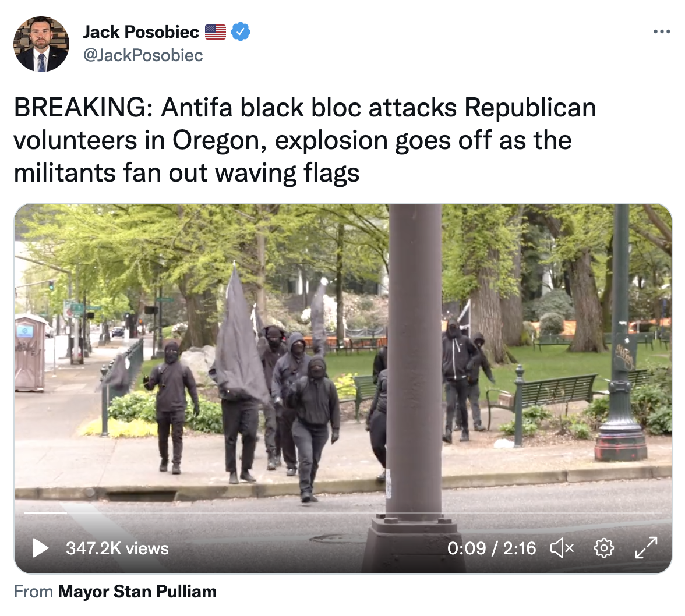Seek within the unplayed grey progress bar
The width and height of the screenshot is (685, 616).
point(365,513)
